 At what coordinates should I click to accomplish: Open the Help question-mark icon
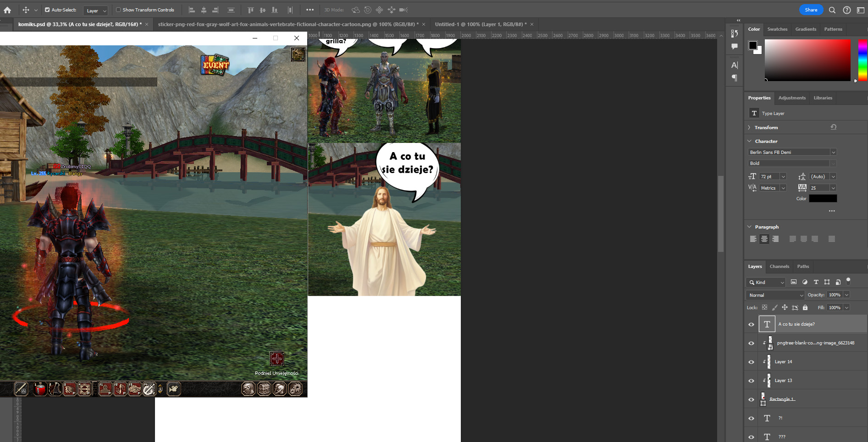tap(847, 10)
